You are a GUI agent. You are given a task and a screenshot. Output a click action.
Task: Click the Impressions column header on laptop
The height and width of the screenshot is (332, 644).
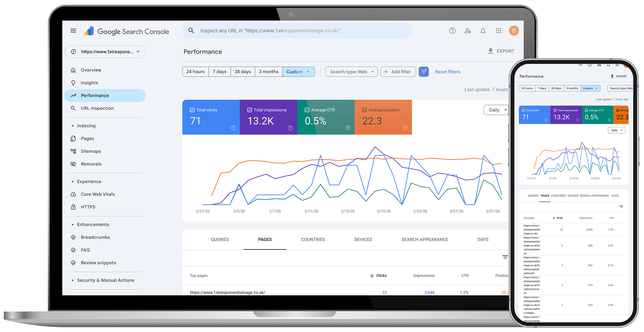tap(424, 275)
